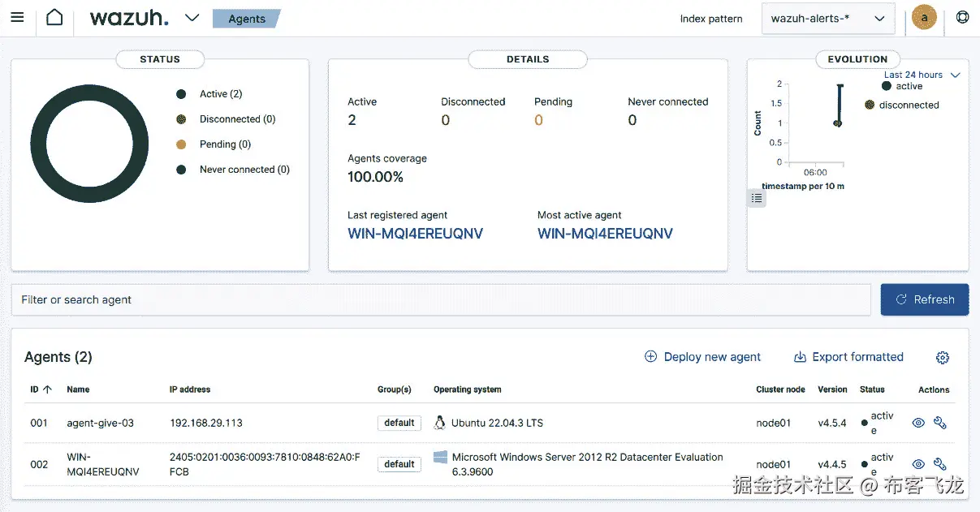Select IP address 192.168.29.113

point(205,423)
